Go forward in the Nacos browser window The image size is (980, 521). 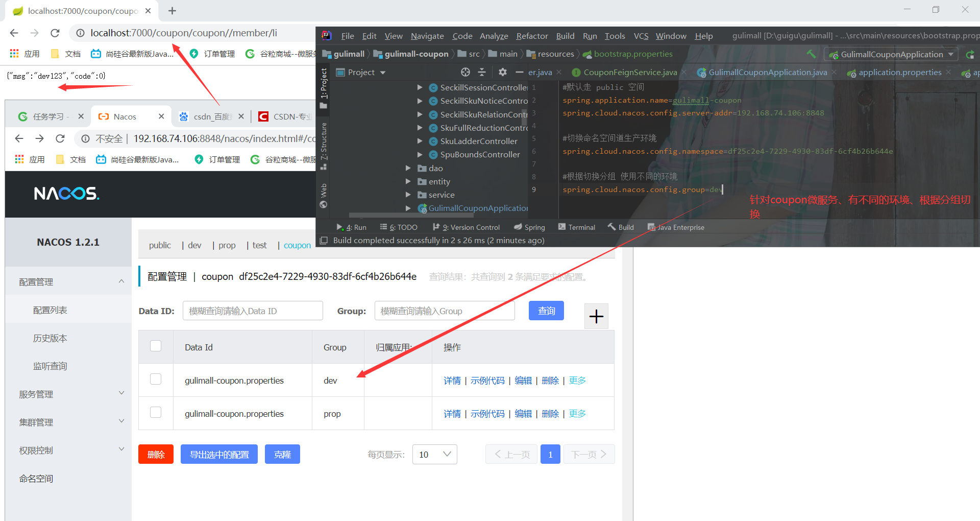(40, 138)
